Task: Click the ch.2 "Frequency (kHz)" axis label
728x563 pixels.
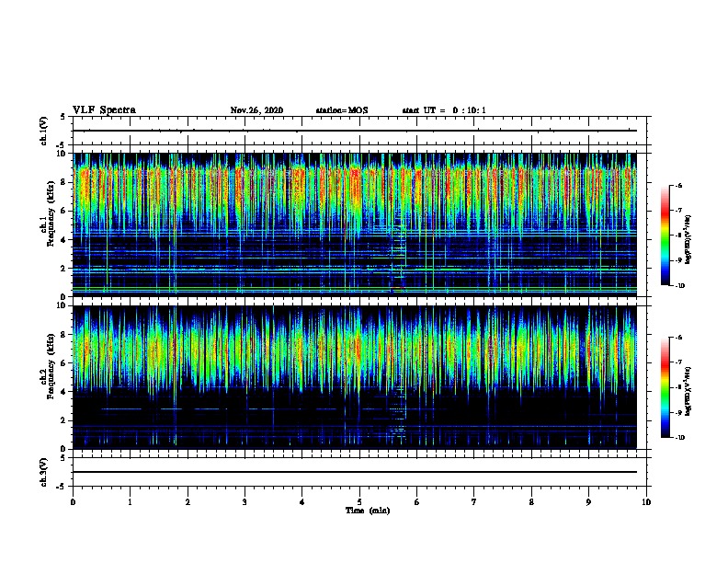Action: click(x=51, y=366)
